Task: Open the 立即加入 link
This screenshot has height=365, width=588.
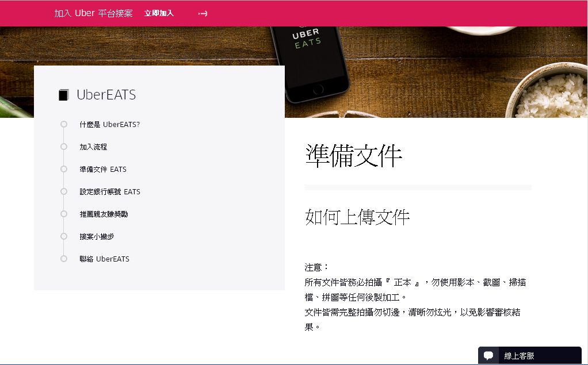Action: tap(159, 13)
